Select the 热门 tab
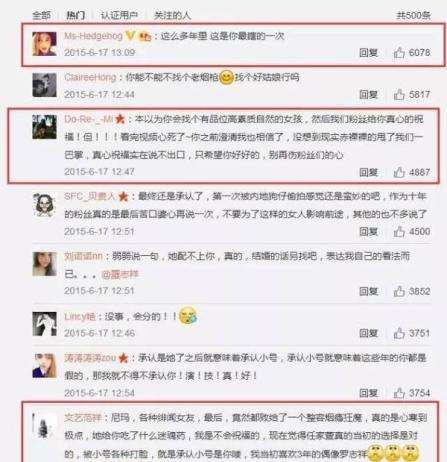447x462 pixels. (x=76, y=15)
